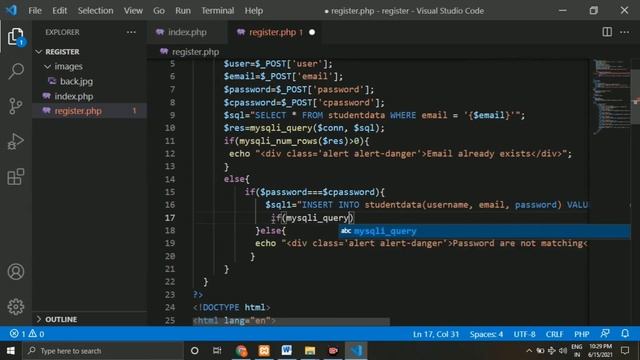The image size is (640, 360).
Task: Click the code minimap
Action: tap(611, 97)
